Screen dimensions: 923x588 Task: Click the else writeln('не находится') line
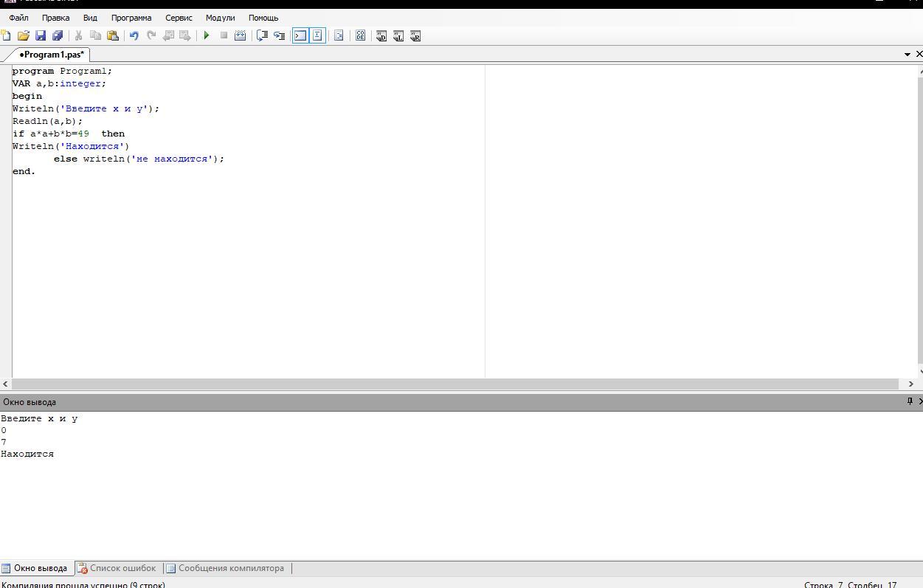click(x=139, y=159)
